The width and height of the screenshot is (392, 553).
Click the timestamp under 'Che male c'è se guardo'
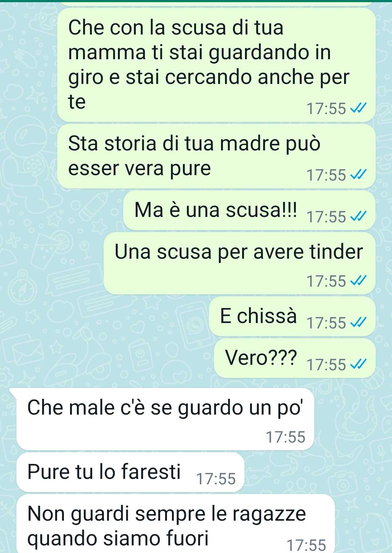[286, 437]
